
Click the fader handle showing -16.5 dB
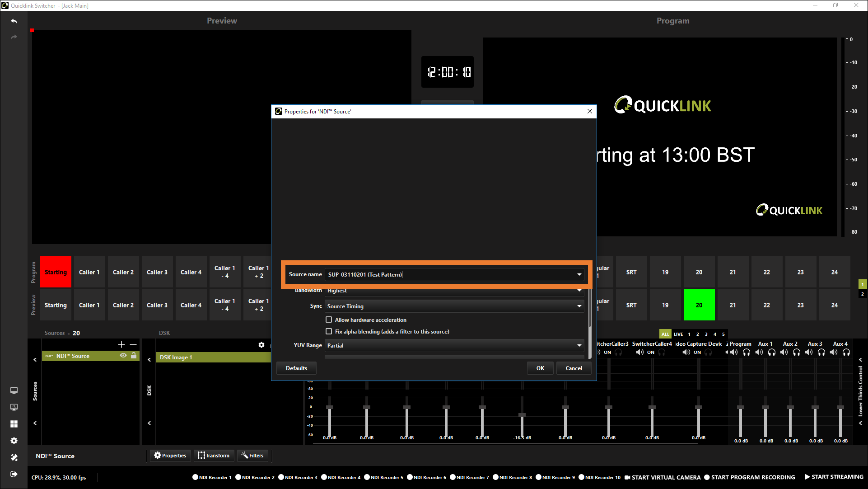[x=522, y=414]
